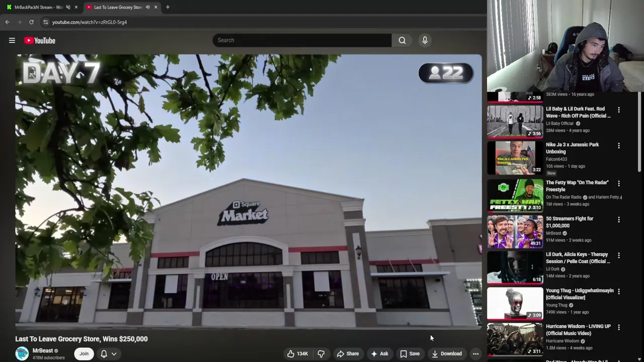
Task: Share the video
Action: pyautogui.click(x=348, y=354)
